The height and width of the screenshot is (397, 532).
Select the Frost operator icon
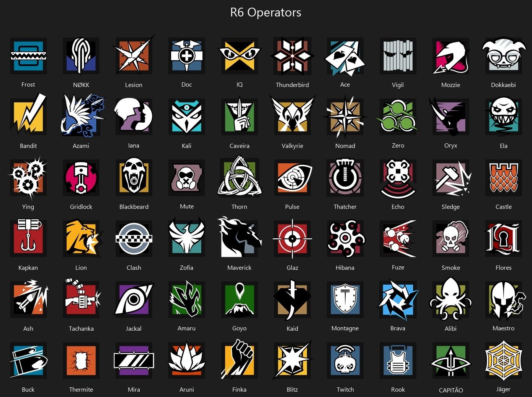coord(28,56)
